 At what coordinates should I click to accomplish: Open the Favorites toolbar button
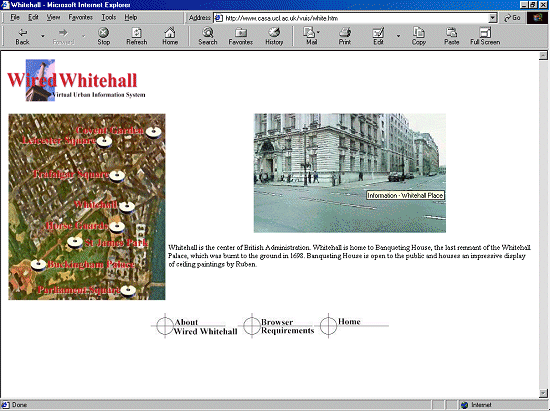point(241,36)
